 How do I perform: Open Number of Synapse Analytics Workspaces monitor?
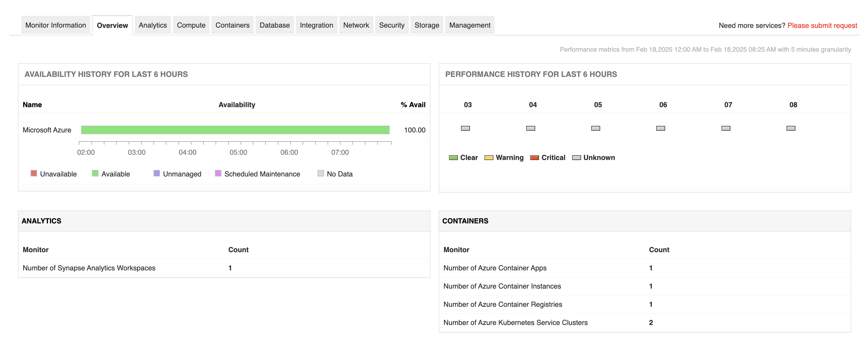[89, 268]
